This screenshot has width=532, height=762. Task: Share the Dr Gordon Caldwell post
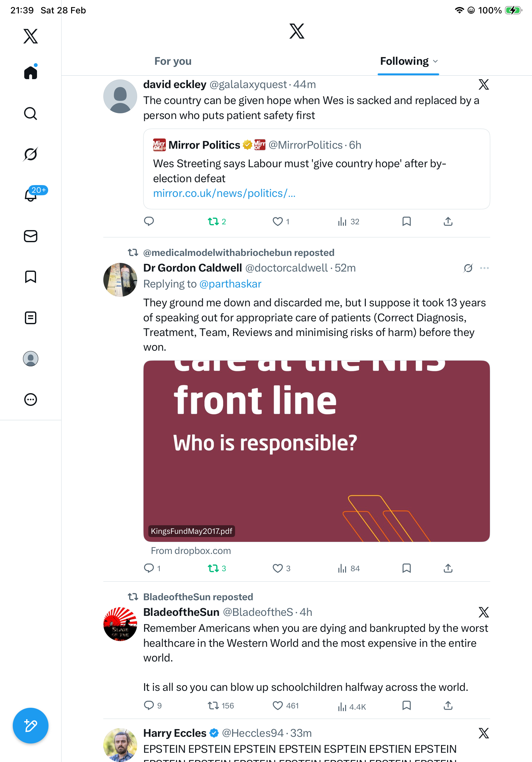(x=448, y=568)
